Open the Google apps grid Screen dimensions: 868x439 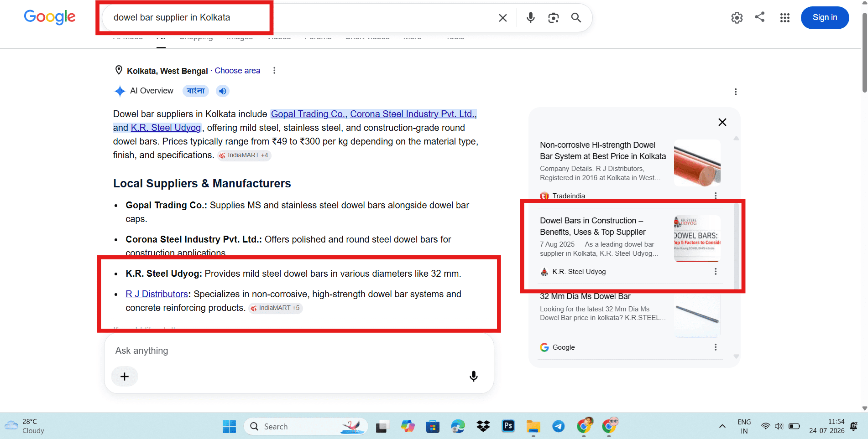click(785, 18)
